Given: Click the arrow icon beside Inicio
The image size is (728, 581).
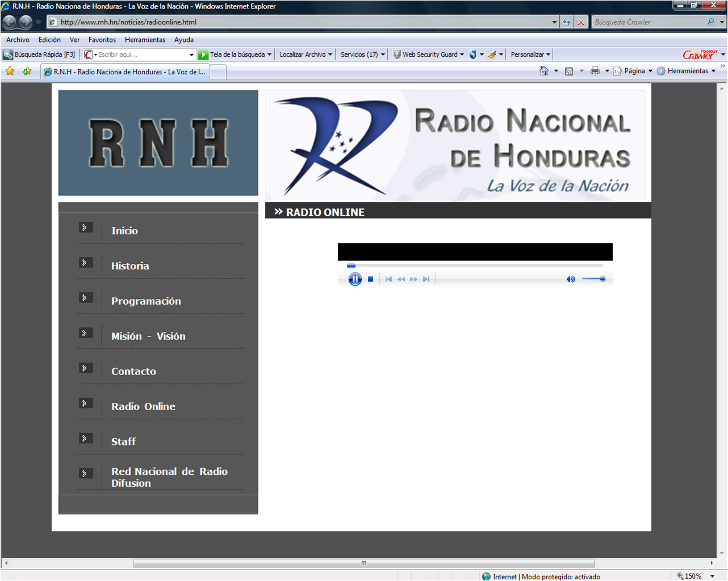Looking at the screenshot, I should coord(85,228).
